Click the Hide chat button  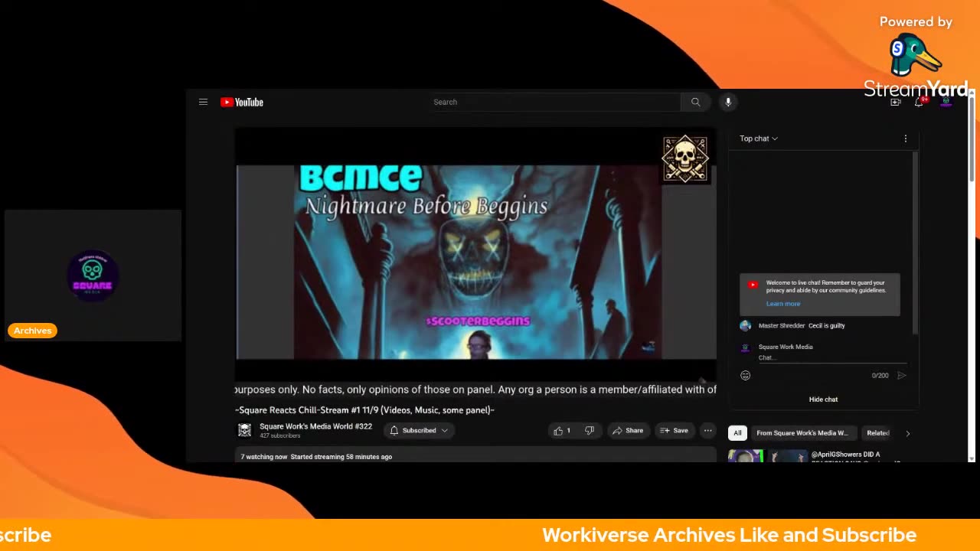[823, 399]
